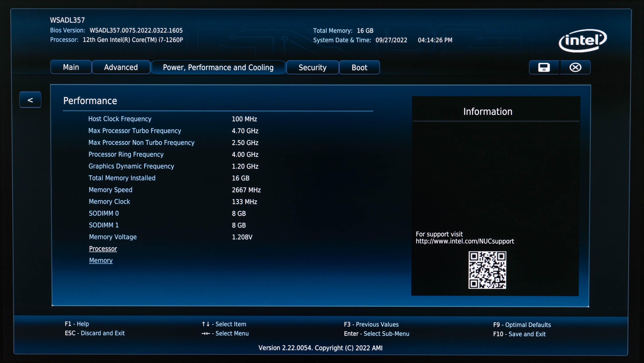
Task: Click the Intel logo
Action: [582, 40]
